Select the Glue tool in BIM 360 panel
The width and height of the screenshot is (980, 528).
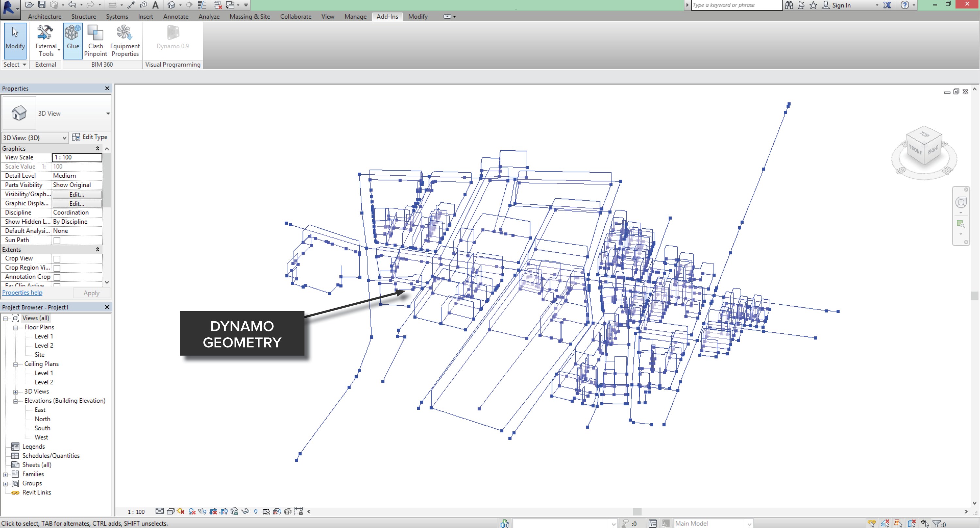(73, 38)
